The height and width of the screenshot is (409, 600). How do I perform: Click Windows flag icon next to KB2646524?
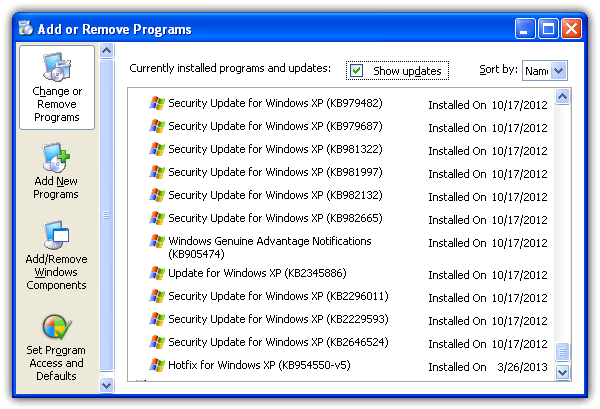coord(157,342)
